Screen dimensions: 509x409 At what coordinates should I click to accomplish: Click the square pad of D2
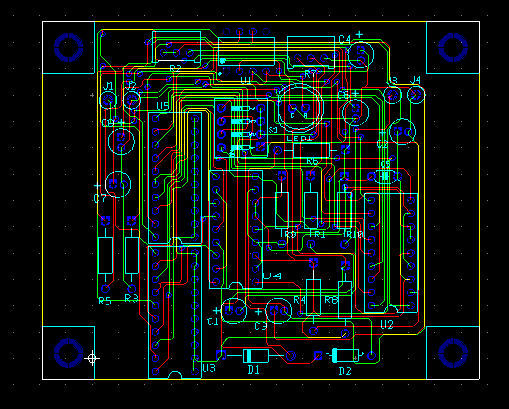point(318,355)
